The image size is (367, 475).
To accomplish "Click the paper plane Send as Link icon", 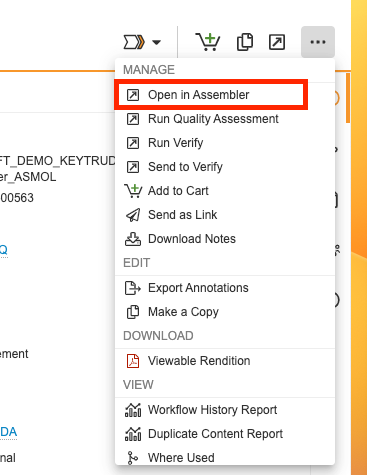I will pyautogui.click(x=133, y=215).
